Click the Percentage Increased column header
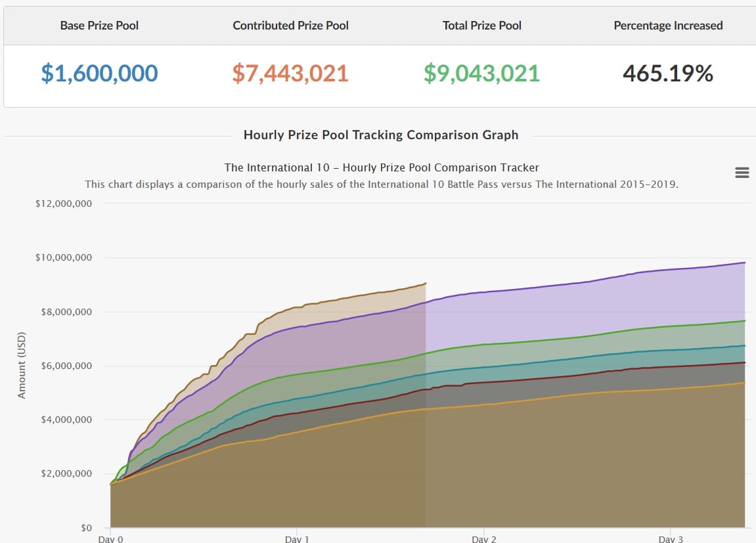The width and height of the screenshot is (756, 543). click(668, 26)
